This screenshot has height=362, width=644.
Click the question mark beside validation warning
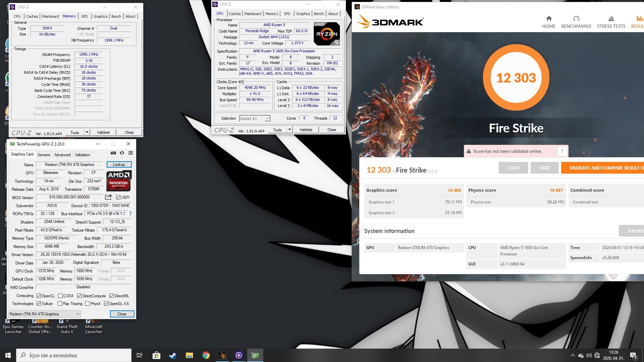562,151
